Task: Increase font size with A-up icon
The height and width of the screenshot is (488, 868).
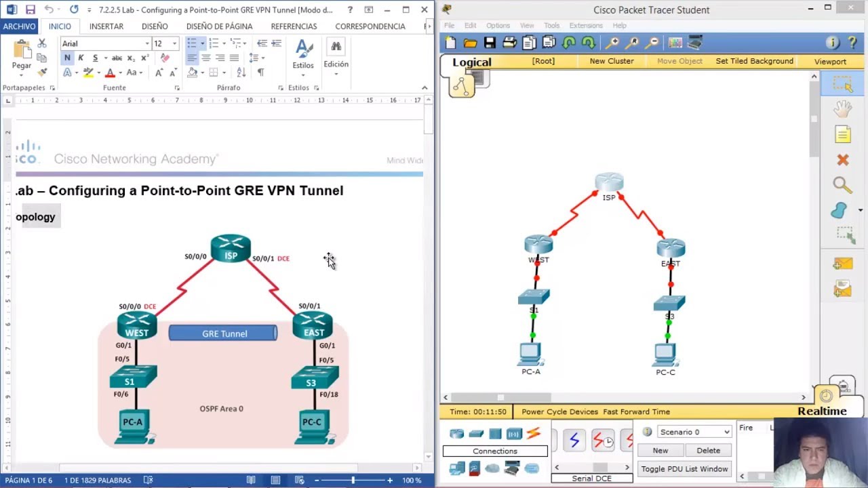Action: (159, 73)
